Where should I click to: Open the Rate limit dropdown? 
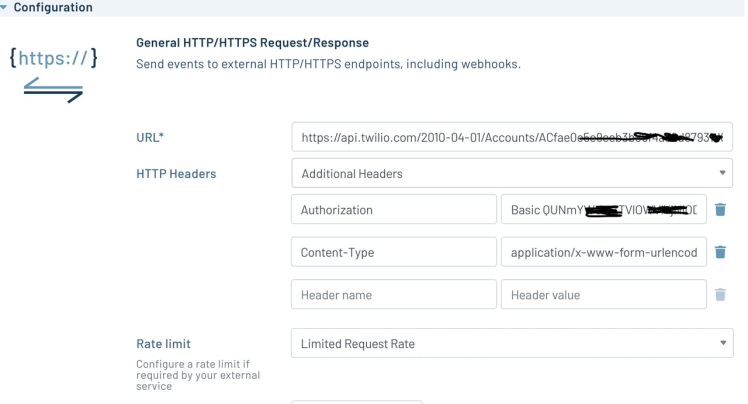[511, 344]
